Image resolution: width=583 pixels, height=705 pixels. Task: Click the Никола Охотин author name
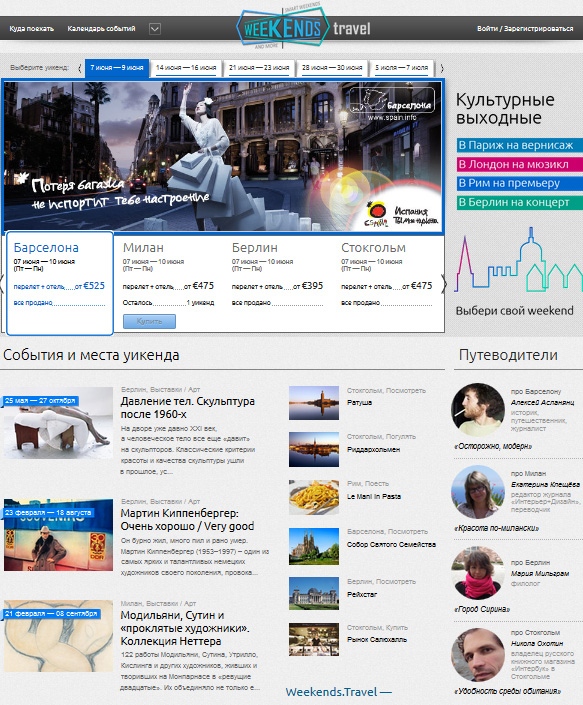pos(537,643)
